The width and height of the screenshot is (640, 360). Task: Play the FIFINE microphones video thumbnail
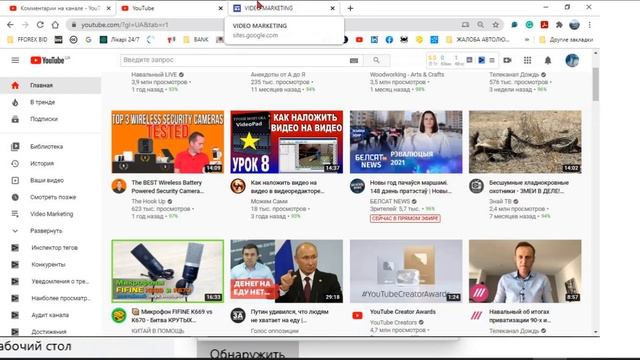point(168,271)
